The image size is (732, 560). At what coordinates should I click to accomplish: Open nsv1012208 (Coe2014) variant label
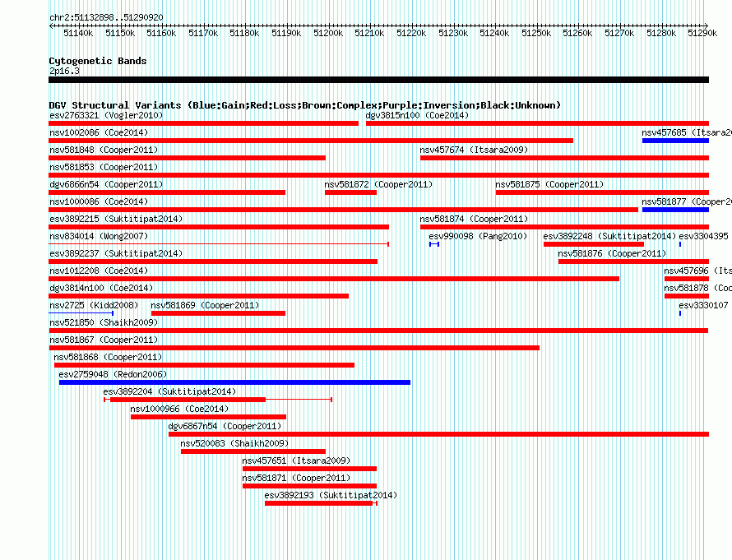click(x=99, y=271)
